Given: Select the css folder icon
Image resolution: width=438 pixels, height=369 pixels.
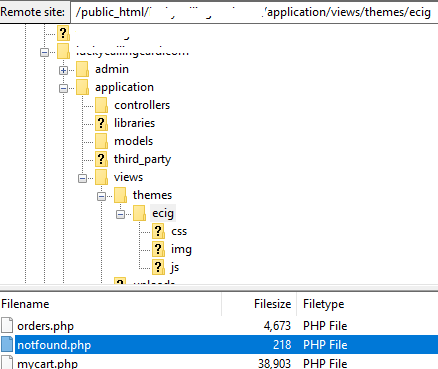Looking at the screenshot, I should tap(158, 231).
